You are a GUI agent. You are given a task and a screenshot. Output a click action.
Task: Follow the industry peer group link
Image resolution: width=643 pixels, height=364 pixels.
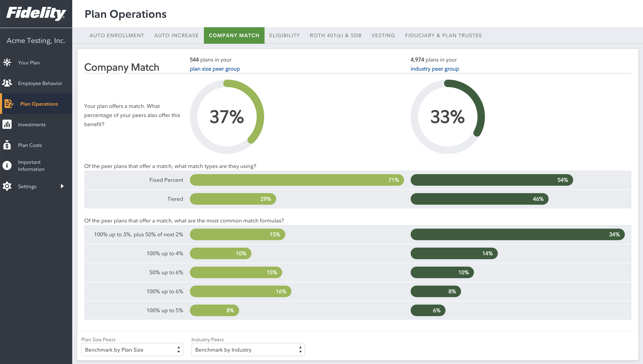[435, 69]
